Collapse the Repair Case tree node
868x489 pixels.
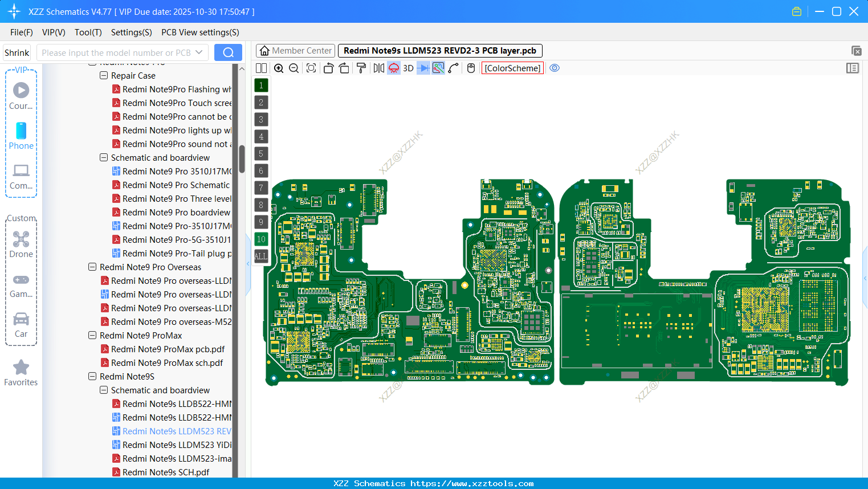103,75
